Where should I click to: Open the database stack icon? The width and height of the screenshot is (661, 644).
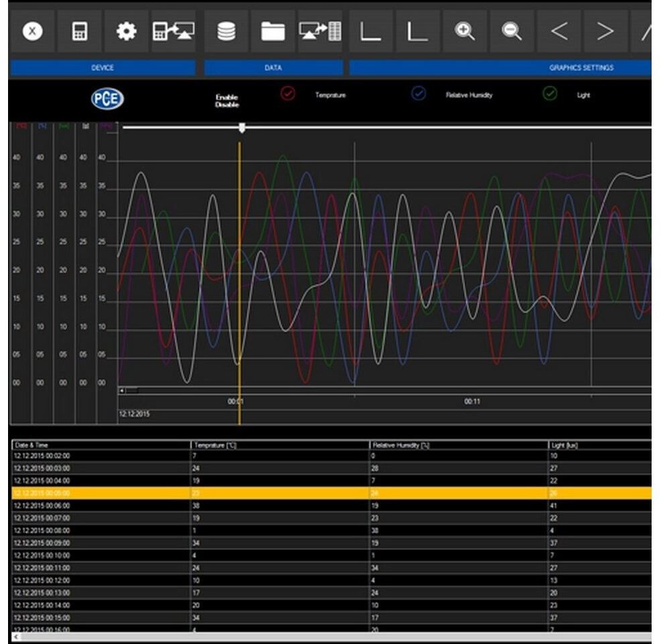[x=227, y=32]
